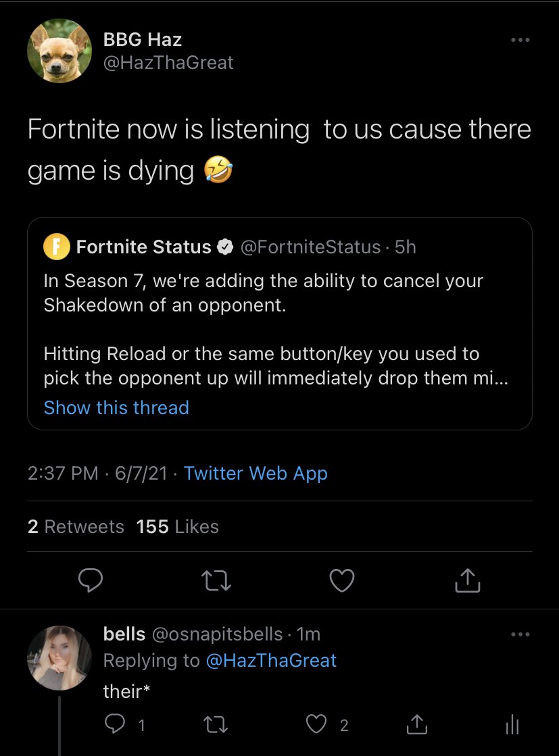Reply to BBG Haz's main tweet
Viewport: 559px width, 756px height.
tap(89, 580)
